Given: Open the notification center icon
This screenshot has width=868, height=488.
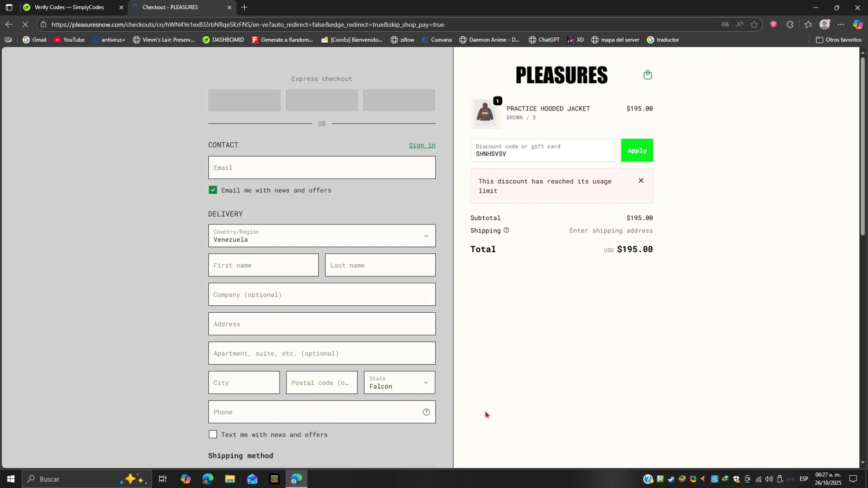Looking at the screenshot, I should 853,479.
